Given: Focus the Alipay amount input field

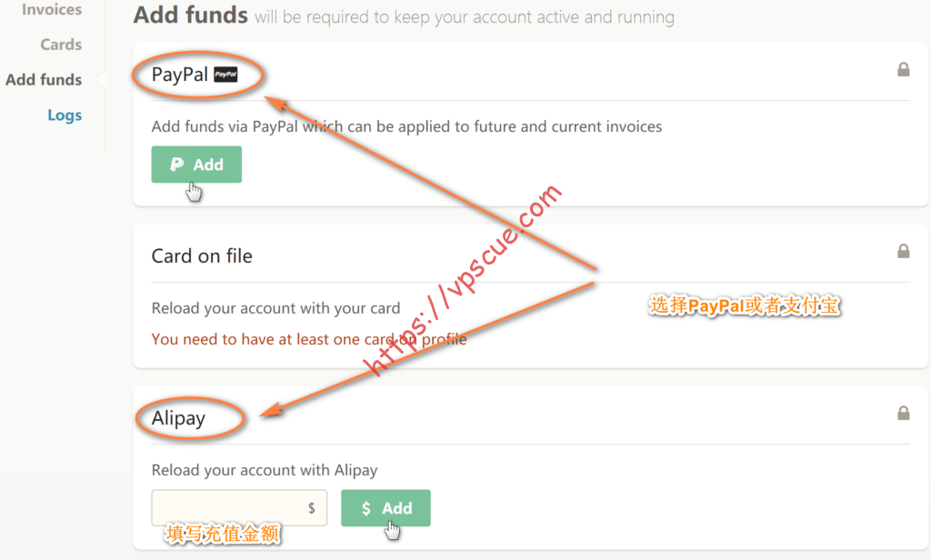Looking at the screenshot, I should [239, 508].
